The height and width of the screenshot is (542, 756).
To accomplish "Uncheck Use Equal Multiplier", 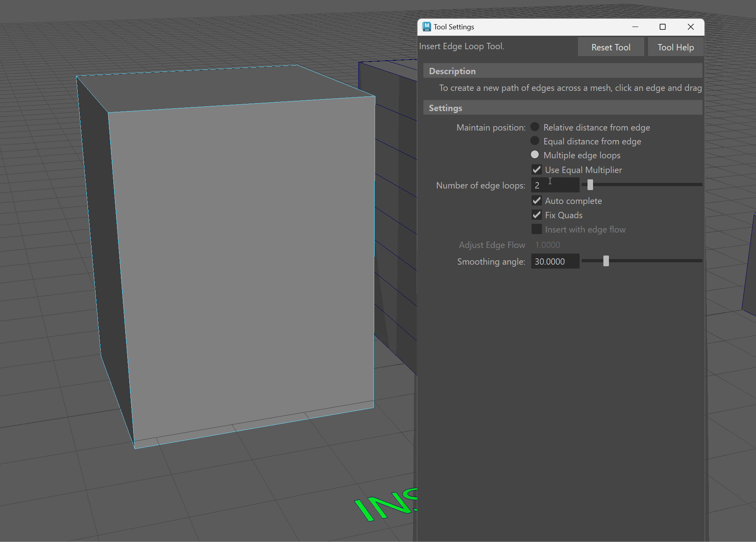I will tap(537, 170).
